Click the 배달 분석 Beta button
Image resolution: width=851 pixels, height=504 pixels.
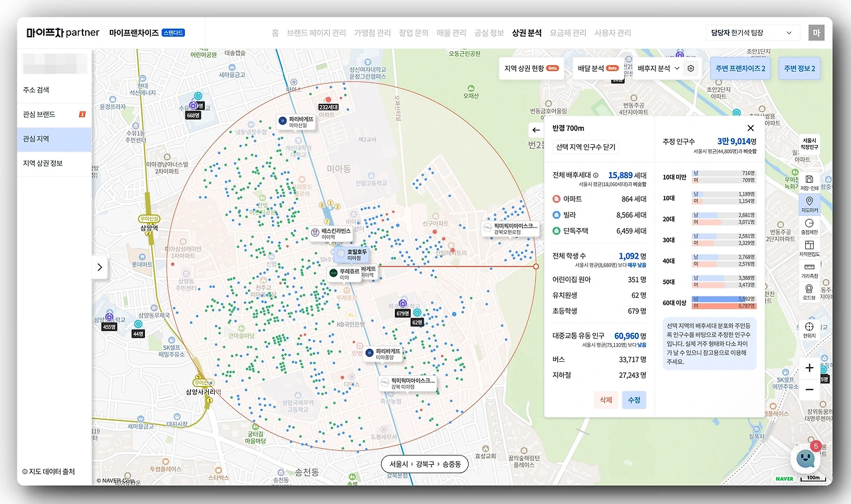(x=598, y=68)
